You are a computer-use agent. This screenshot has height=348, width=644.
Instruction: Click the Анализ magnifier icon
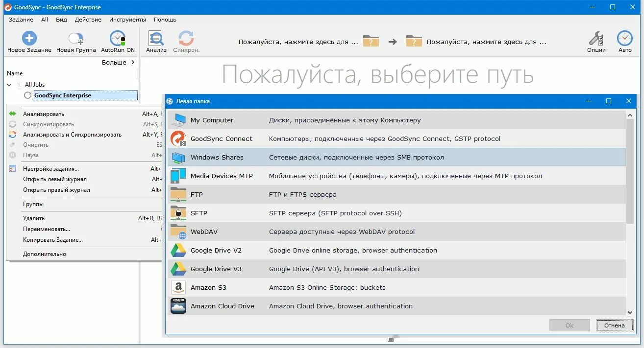(x=156, y=38)
